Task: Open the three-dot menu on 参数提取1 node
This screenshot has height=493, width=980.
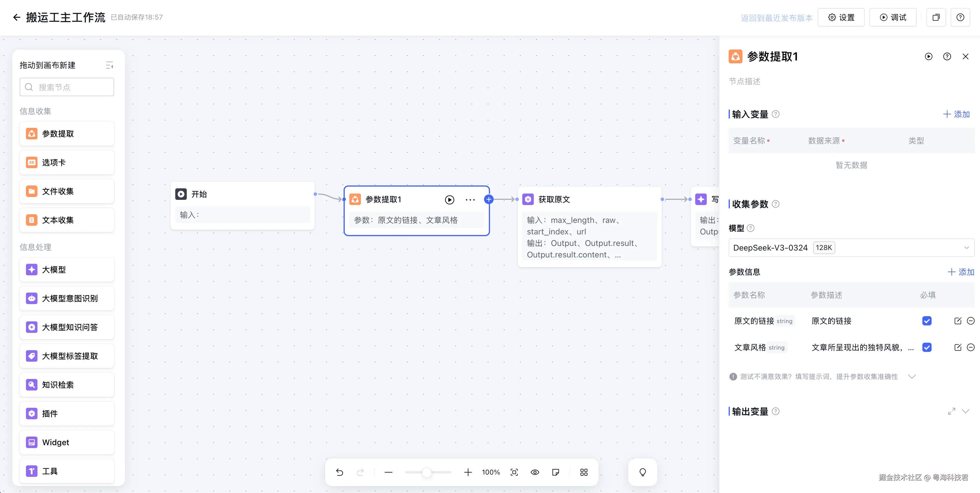Action: point(470,200)
